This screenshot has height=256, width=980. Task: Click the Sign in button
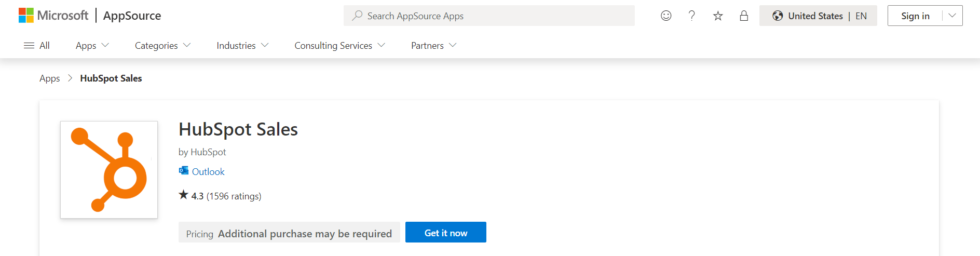tap(915, 16)
